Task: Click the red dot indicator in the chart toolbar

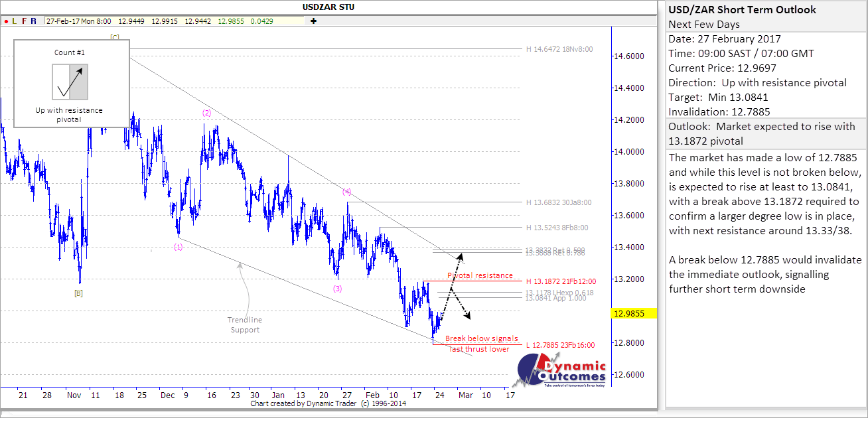Action: coord(6,21)
